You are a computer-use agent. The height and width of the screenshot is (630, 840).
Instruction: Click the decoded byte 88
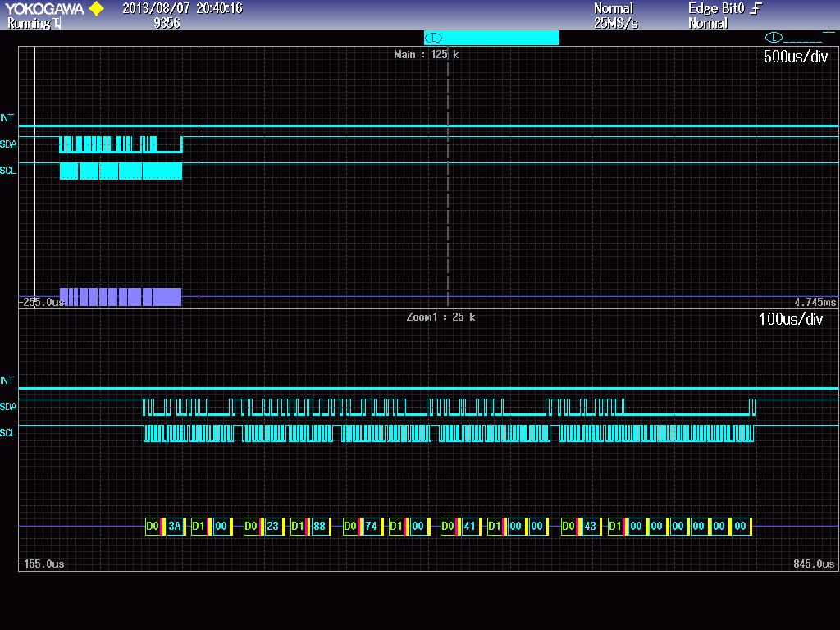(x=319, y=526)
